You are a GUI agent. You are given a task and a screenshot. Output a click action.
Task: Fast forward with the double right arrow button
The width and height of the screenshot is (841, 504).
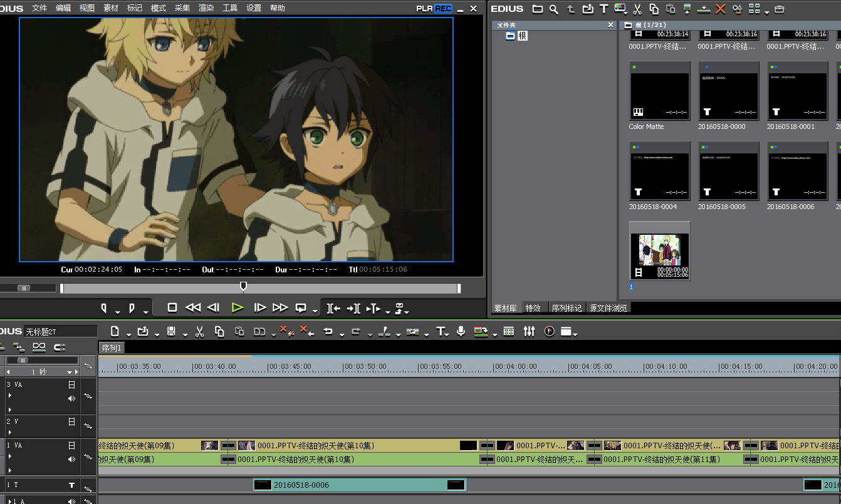point(280,307)
